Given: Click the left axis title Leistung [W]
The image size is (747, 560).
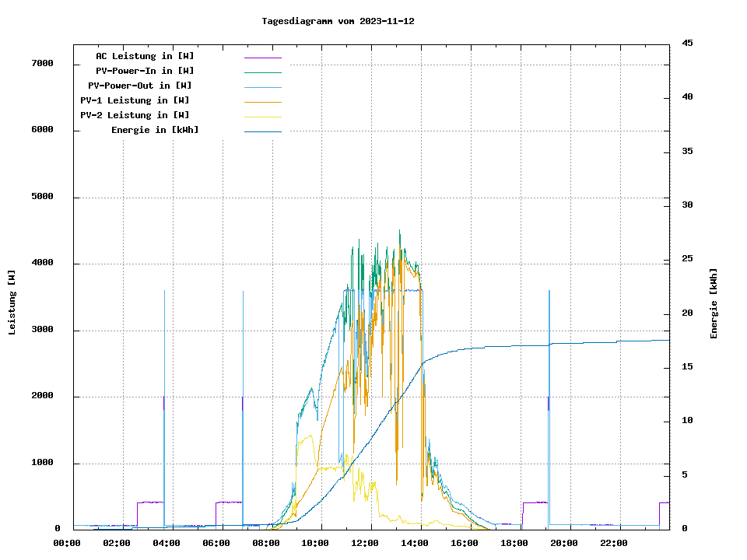Looking at the screenshot, I should click(x=12, y=303).
